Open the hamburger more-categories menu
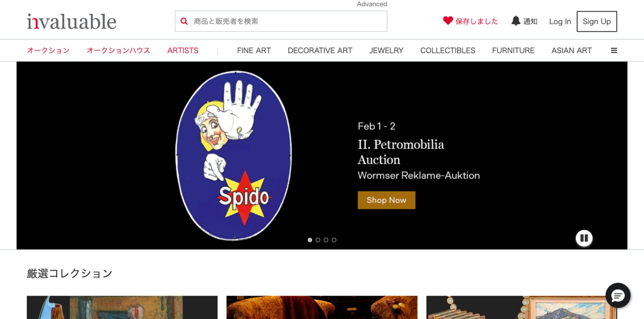Image resolution: width=644 pixels, height=319 pixels. tap(614, 51)
